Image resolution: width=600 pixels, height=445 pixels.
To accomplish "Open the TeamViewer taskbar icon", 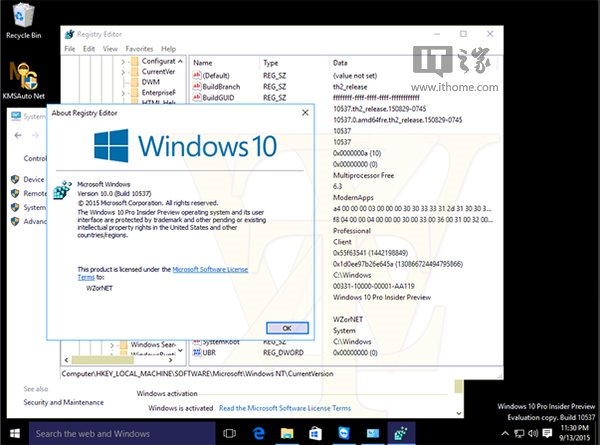I will (x=344, y=434).
